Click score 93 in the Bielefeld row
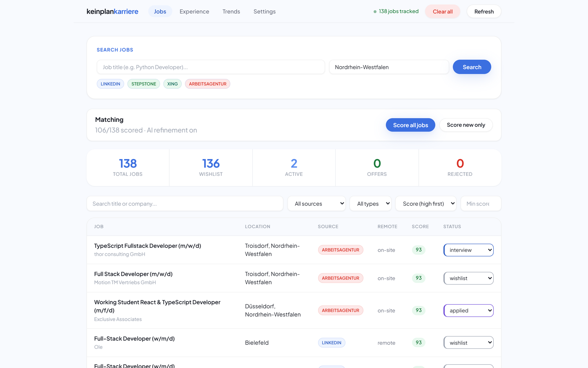 pos(419,343)
